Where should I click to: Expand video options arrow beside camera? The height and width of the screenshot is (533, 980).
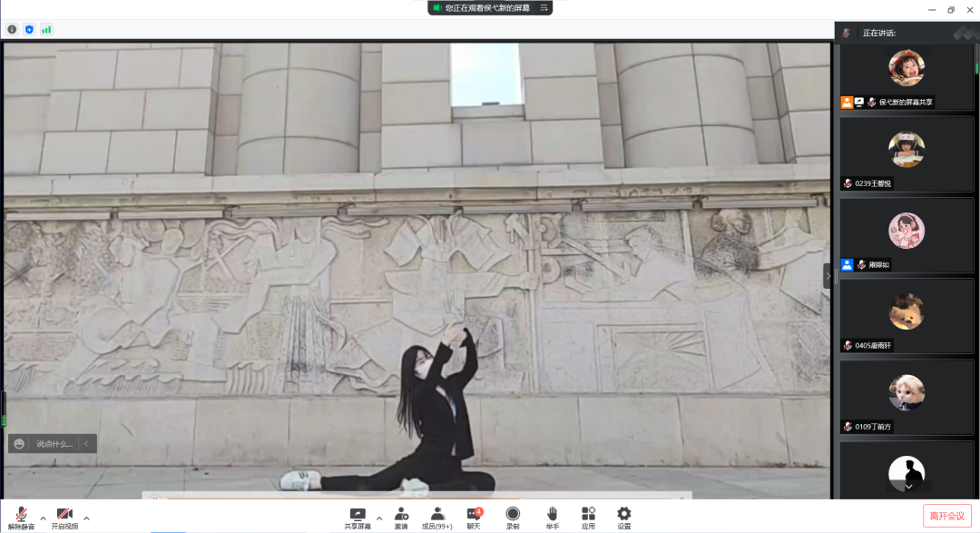(x=86, y=518)
